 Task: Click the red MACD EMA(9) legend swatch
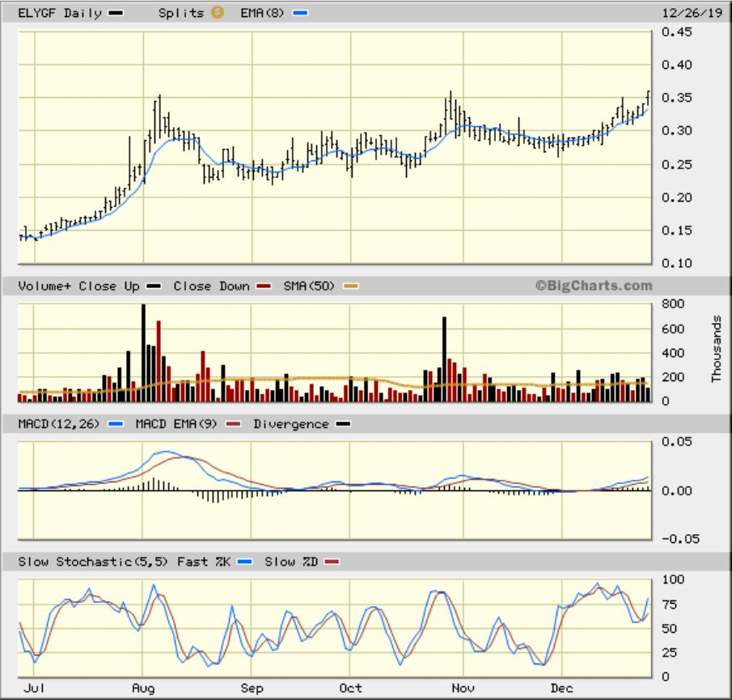coord(235,424)
